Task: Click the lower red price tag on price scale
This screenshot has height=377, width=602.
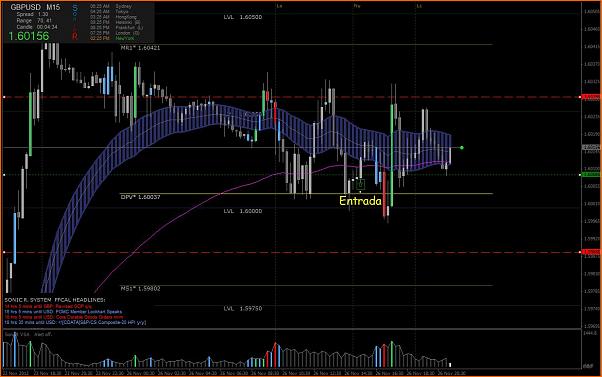Action: 591,252
